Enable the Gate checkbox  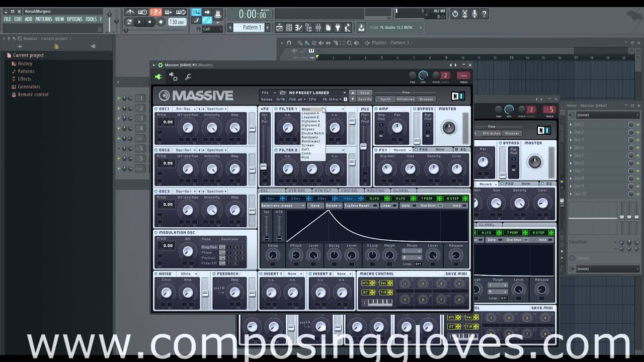click(x=414, y=206)
